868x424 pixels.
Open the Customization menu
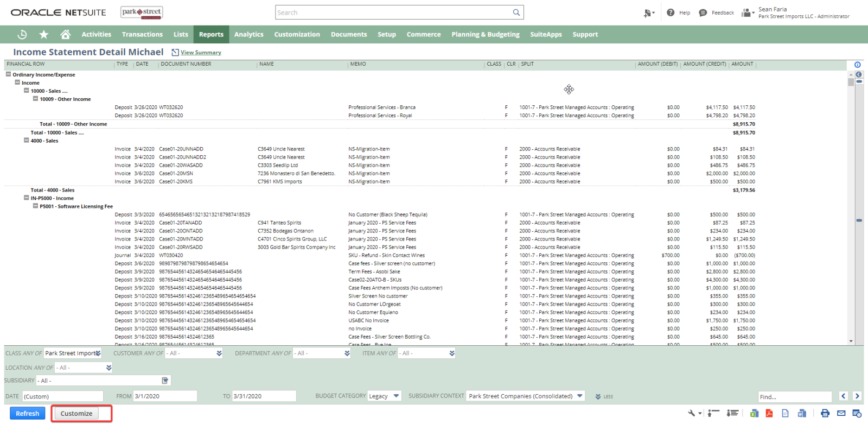tap(297, 35)
